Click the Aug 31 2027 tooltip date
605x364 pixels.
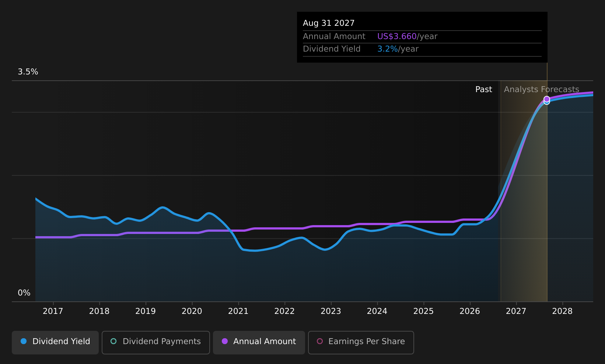[329, 23]
